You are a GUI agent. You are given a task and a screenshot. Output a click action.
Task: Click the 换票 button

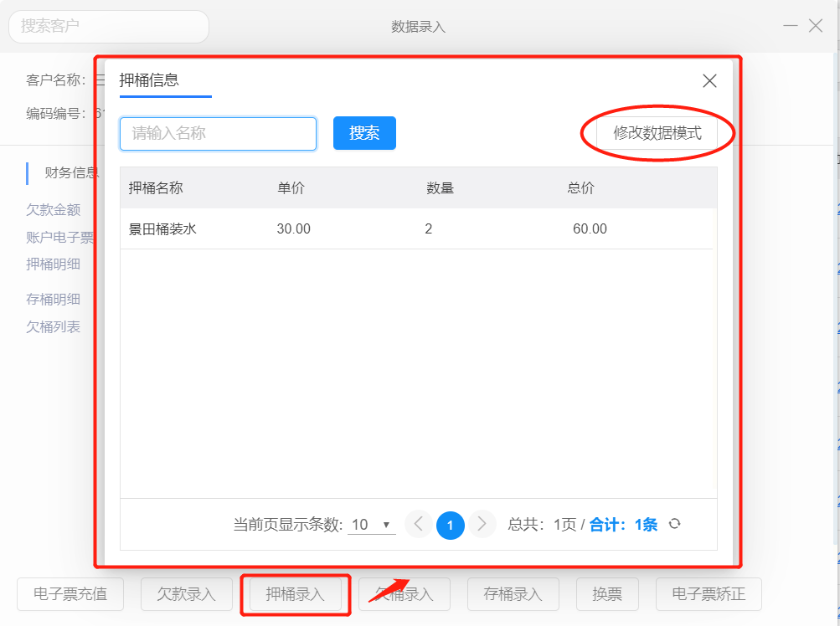[x=607, y=594]
